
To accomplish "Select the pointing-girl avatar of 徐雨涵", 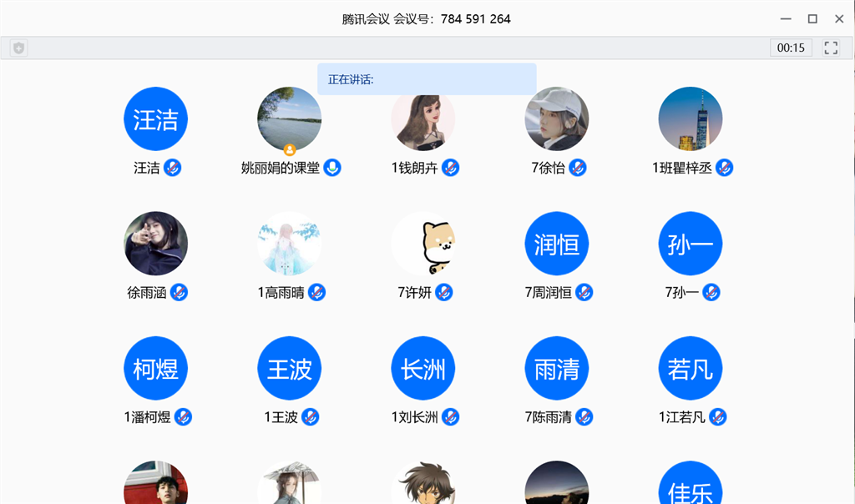I will (156, 244).
